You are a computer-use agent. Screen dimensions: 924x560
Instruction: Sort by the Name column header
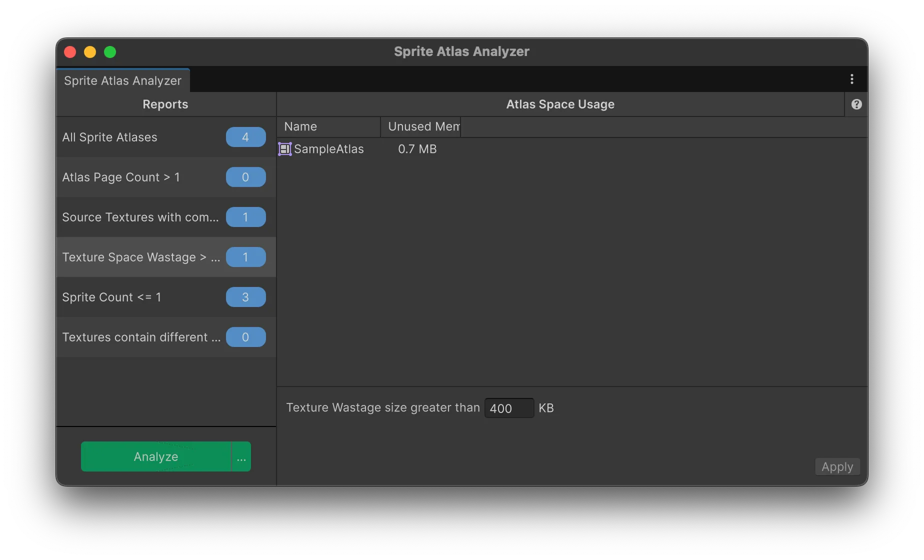tap(328, 126)
